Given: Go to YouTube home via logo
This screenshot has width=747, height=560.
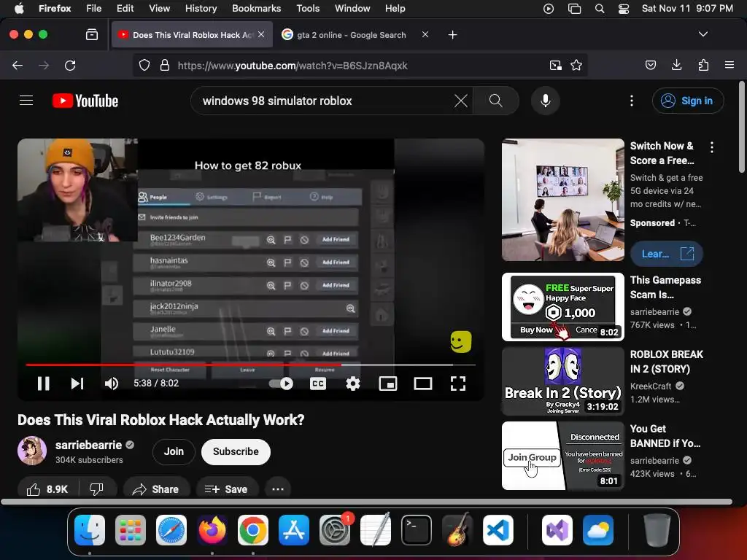Looking at the screenshot, I should [85, 101].
